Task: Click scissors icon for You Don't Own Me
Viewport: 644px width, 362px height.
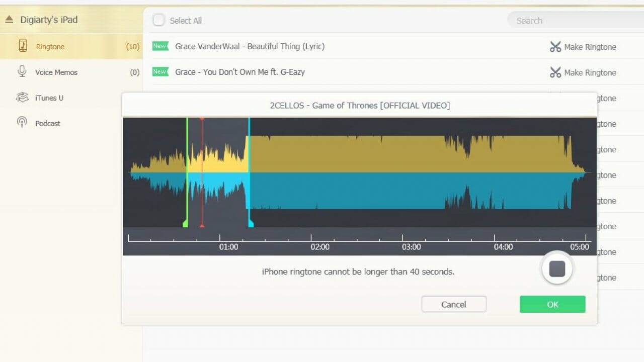Action: pos(555,72)
